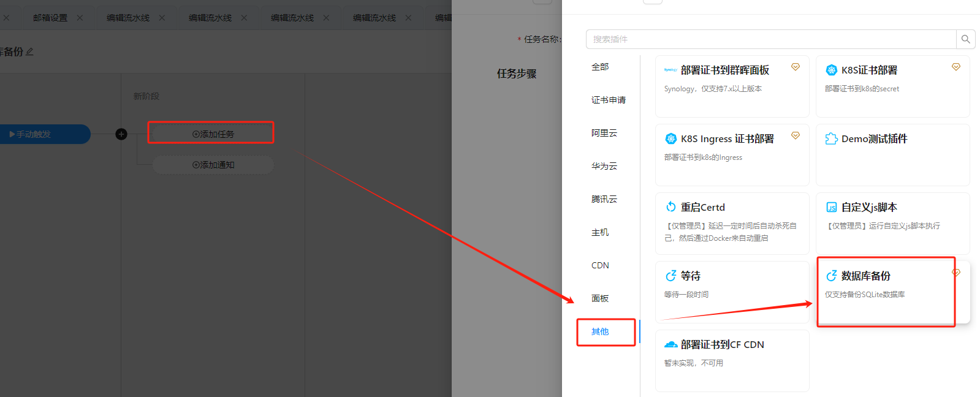Viewport: 980px width, 397px height.
Task: Click the search magnifier icon
Action: [x=965, y=39]
